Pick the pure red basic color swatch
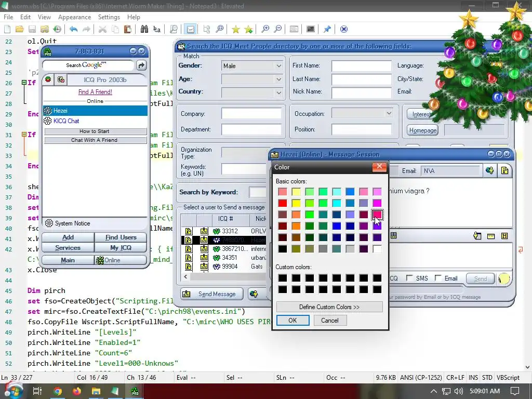 tap(282, 203)
